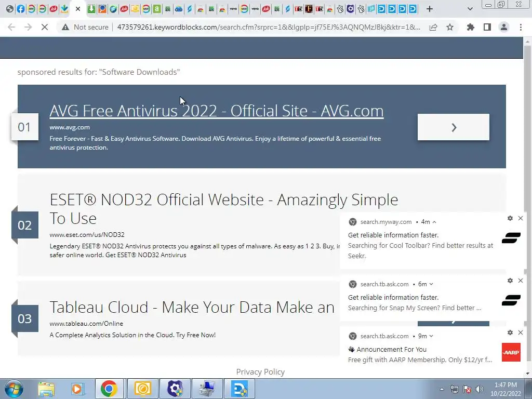This screenshot has width=532, height=399.
Task: Open settings for search.myway.com notification
Action: (510, 218)
